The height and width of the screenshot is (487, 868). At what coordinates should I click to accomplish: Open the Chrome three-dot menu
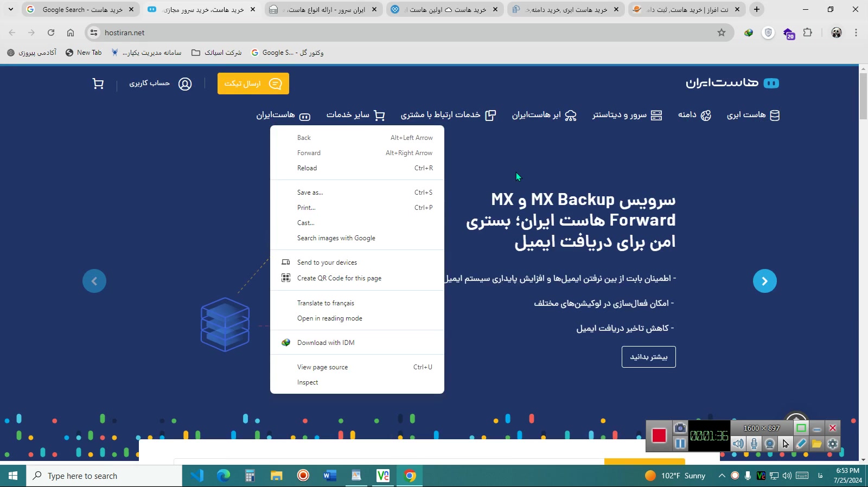(856, 33)
